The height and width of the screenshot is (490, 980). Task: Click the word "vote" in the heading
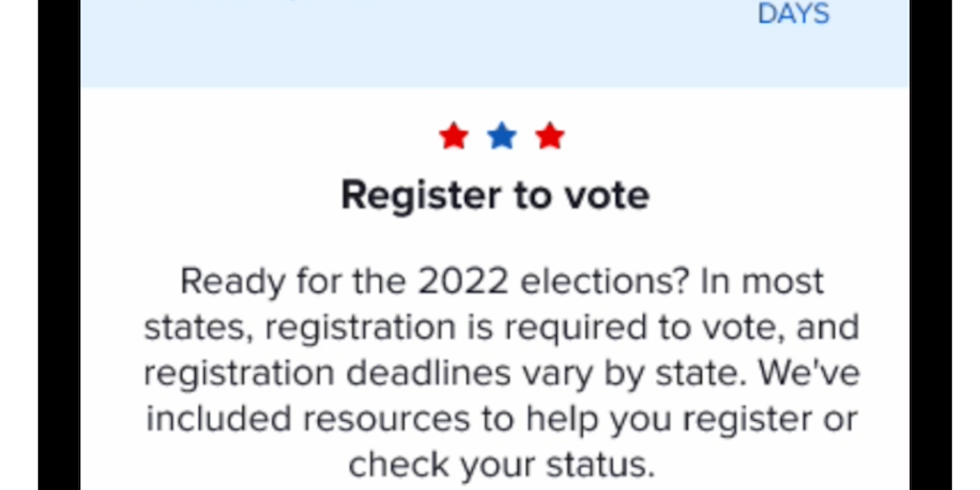click(x=606, y=195)
